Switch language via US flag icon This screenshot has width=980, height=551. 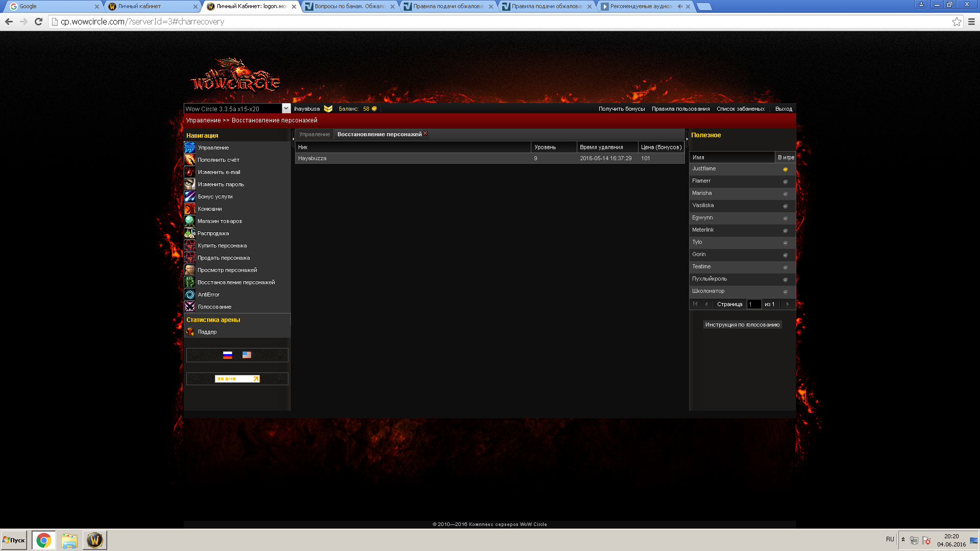[x=247, y=355]
